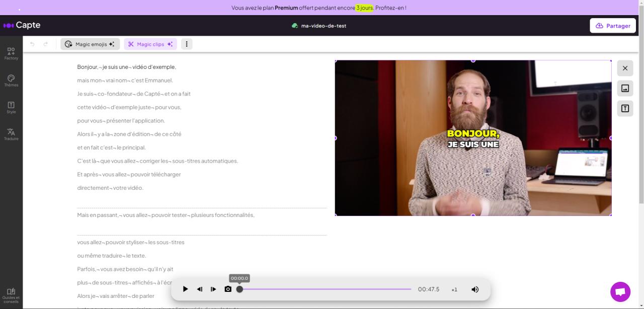This screenshot has height=309, width=644.
Task: Click line 'mais mon vrai nom c'est Emmanuel.'
Action: coord(125,81)
